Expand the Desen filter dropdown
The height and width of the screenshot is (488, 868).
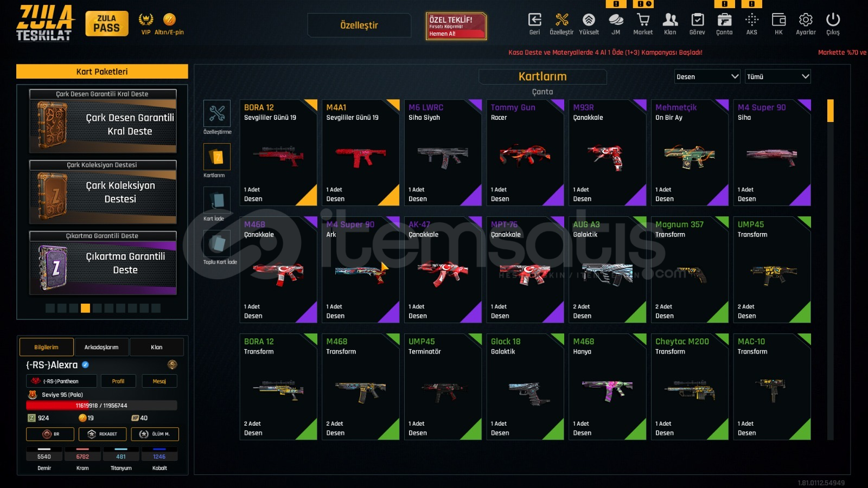tap(707, 76)
